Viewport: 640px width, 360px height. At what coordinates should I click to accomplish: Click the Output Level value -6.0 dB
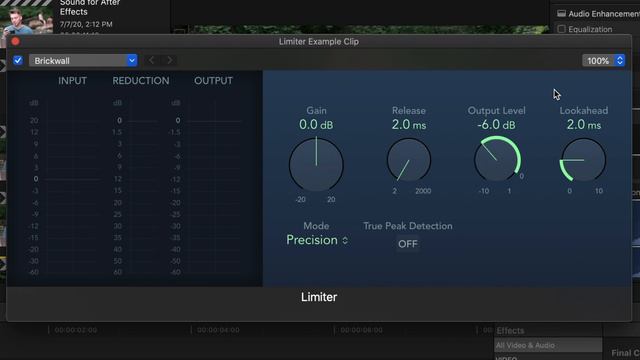pos(496,125)
